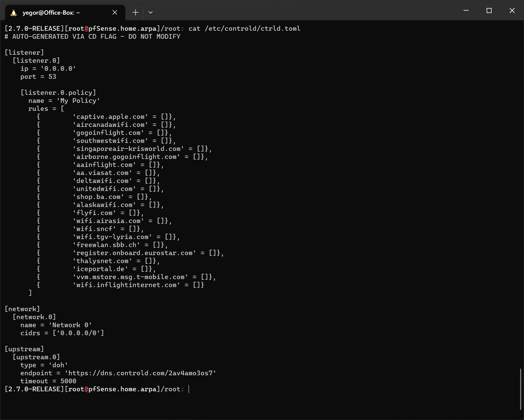Click the /etc/controld/ctrld.toml path in command

click(252, 28)
